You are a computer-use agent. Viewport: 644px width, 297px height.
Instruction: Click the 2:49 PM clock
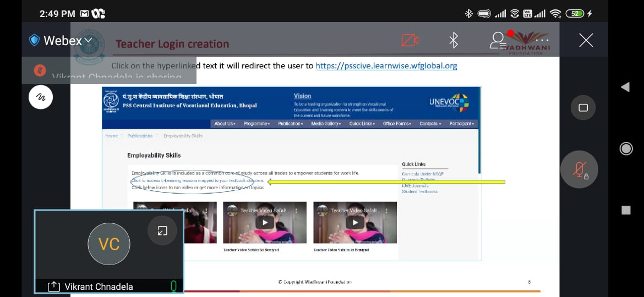pos(57,14)
